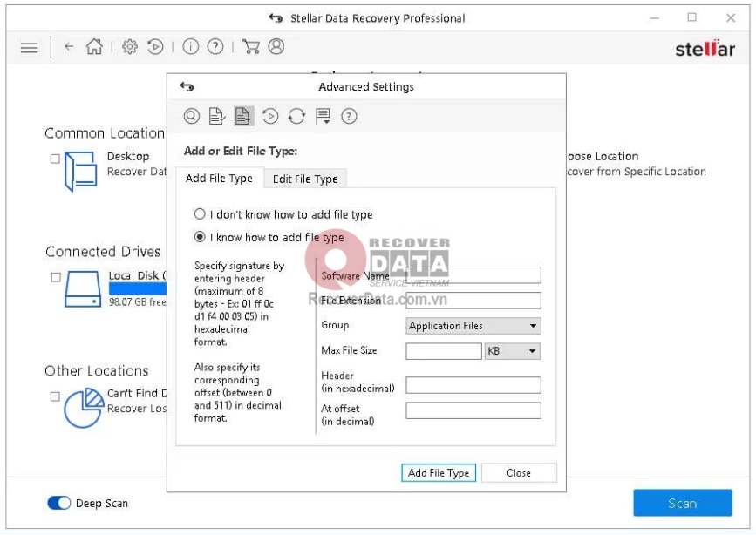
Task: Open the hamburger menu in main toolbar
Action: coord(29,47)
